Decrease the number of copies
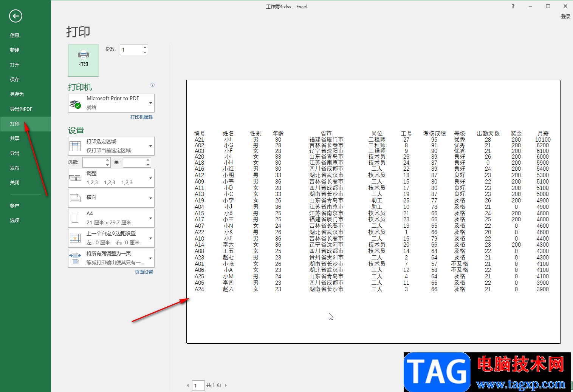The width and height of the screenshot is (573, 392). pos(145,52)
